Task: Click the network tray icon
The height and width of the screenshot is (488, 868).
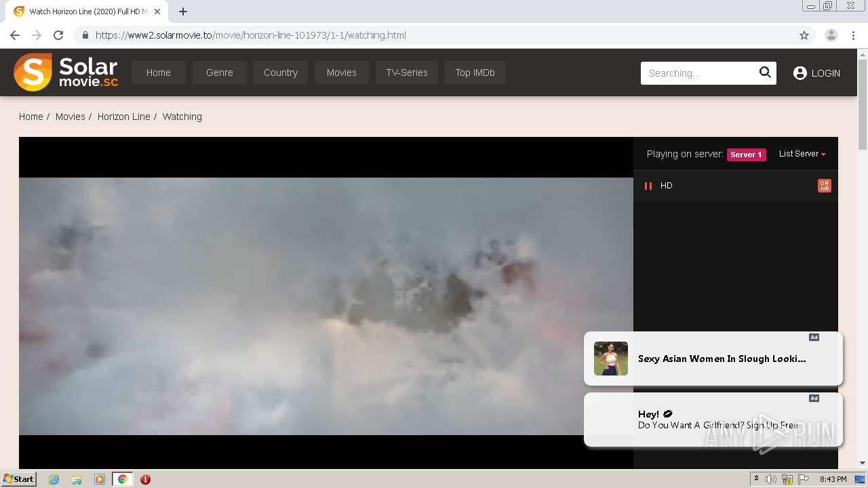Action: coord(787,479)
